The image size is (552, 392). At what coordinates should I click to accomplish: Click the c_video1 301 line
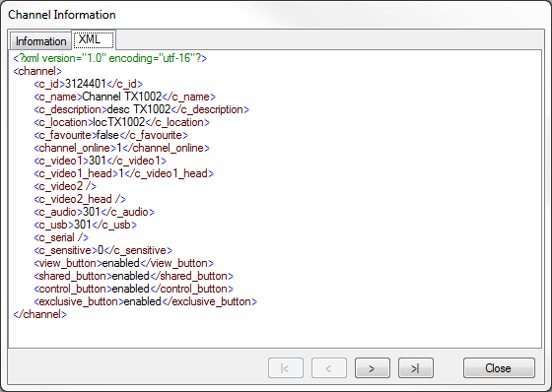click(x=100, y=161)
